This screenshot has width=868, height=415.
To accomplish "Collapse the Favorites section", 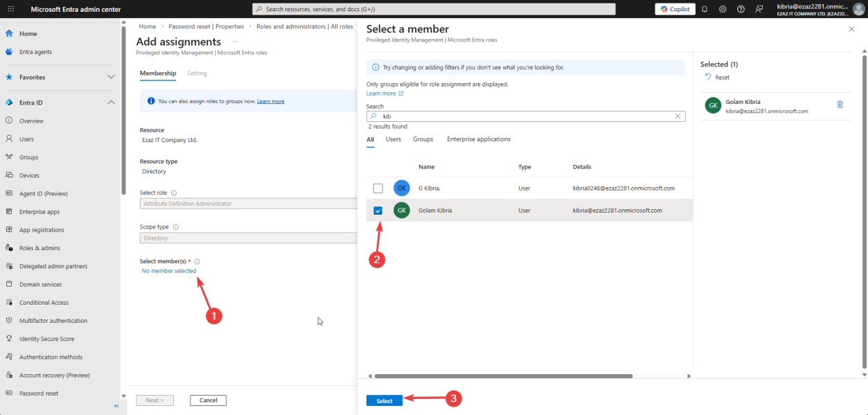I will click(111, 77).
